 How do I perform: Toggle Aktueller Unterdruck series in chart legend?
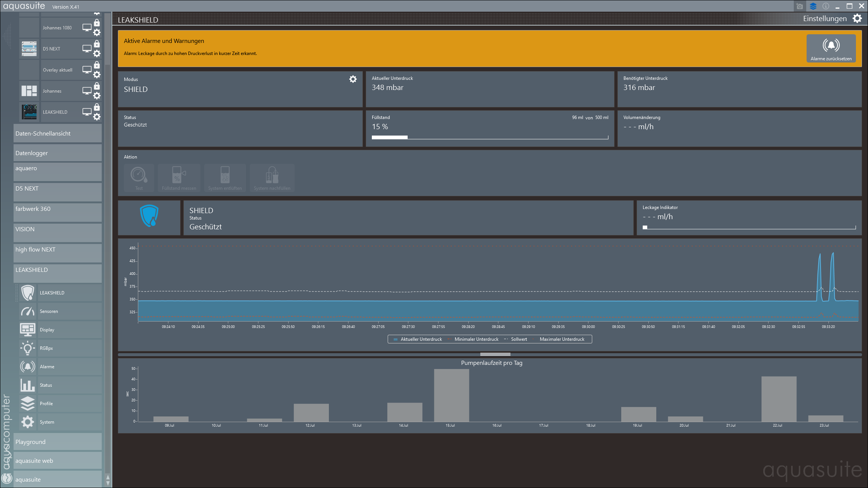418,339
